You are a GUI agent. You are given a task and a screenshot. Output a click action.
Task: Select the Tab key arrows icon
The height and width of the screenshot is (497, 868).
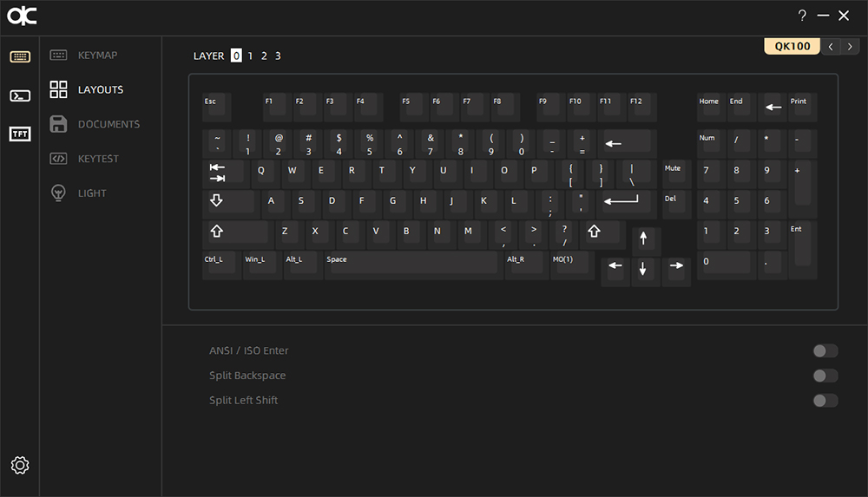pyautogui.click(x=222, y=173)
